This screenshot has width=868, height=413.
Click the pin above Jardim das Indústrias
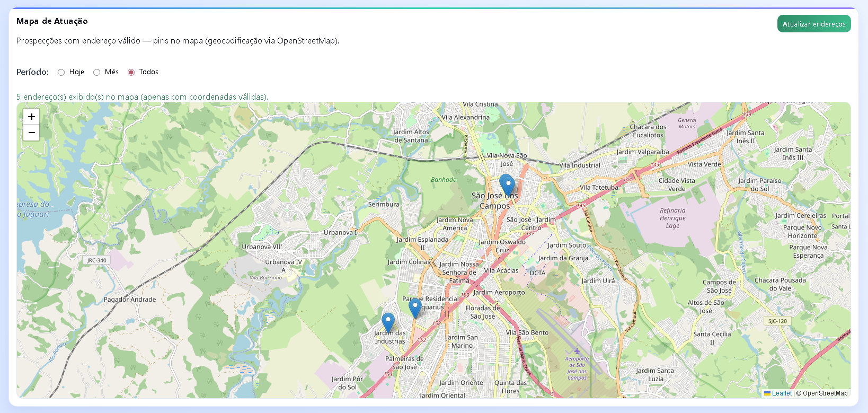[388, 321]
